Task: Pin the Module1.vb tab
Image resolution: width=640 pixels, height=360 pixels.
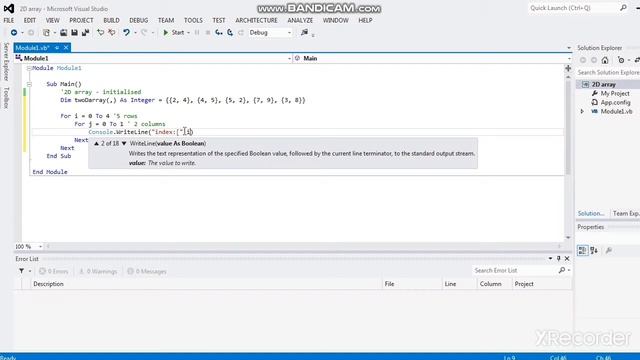Action: click(x=57, y=48)
